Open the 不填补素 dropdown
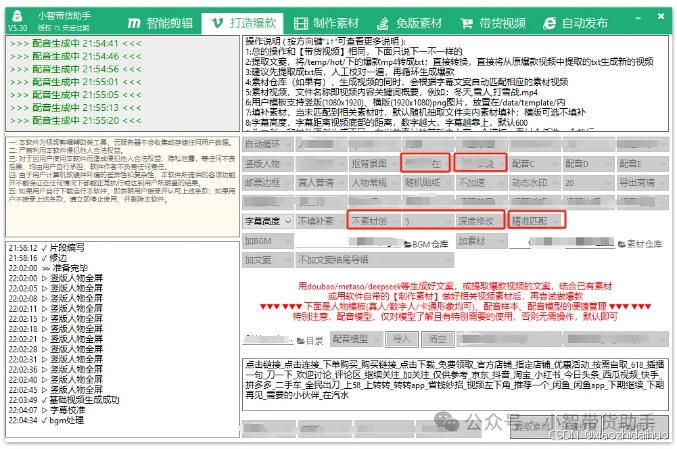Viewport: 677px width, 449px height. click(321, 221)
